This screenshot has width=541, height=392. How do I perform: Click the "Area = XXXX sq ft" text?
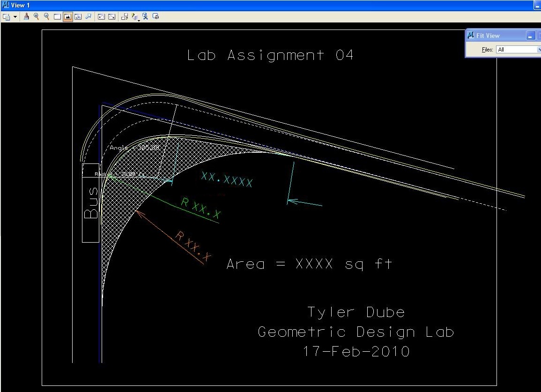309,264
